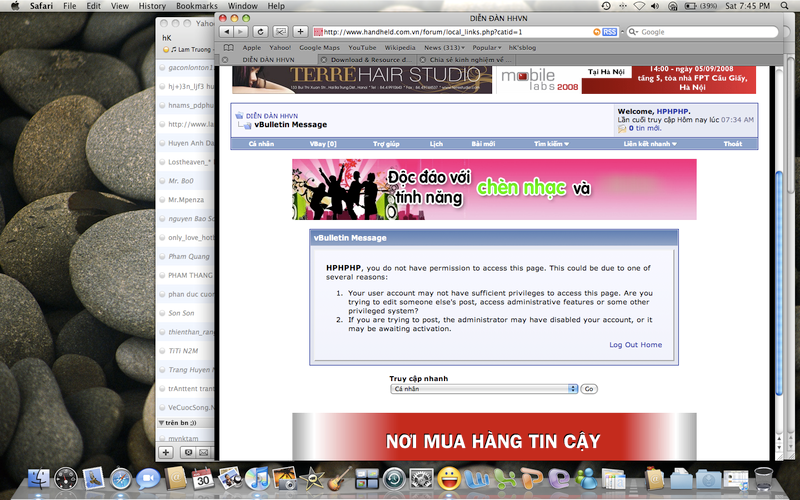Open the Trash in the Dock
The height and width of the screenshot is (500, 800).
pos(764,479)
